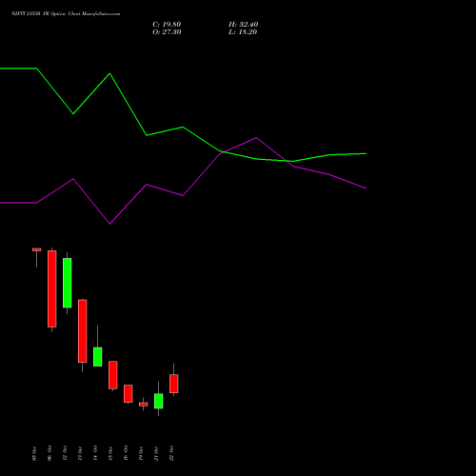Image resolution: width=476 pixels, height=476 pixels.
Task: Click the green candle above 12 Oct
Action: coord(68,283)
